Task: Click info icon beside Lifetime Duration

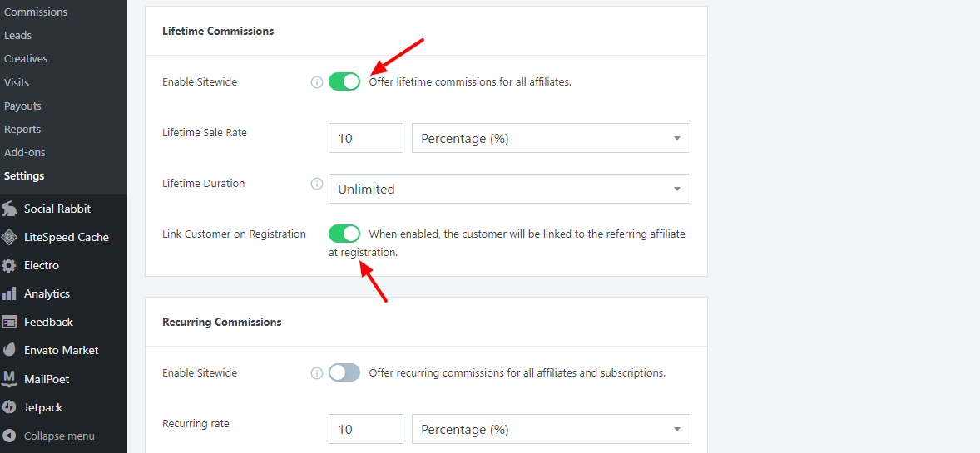Action: point(316,184)
